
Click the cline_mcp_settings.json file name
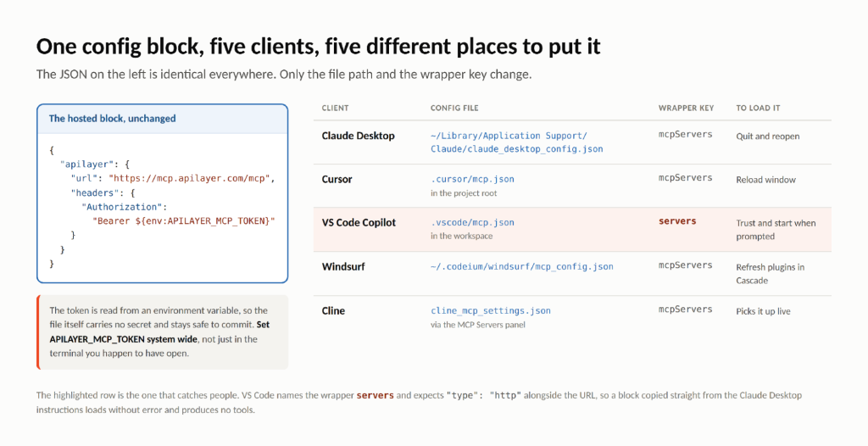[x=491, y=311]
